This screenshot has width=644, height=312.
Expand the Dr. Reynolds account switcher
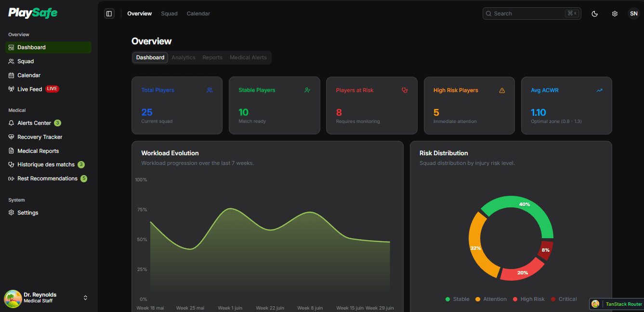(85, 298)
